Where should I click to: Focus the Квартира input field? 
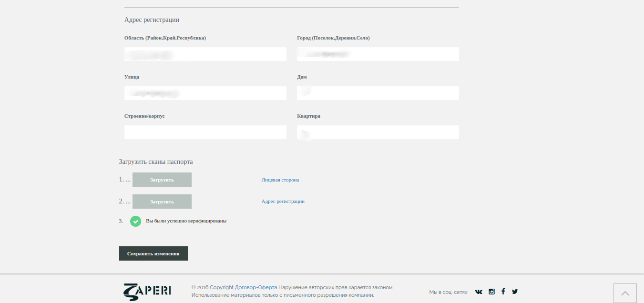378,132
